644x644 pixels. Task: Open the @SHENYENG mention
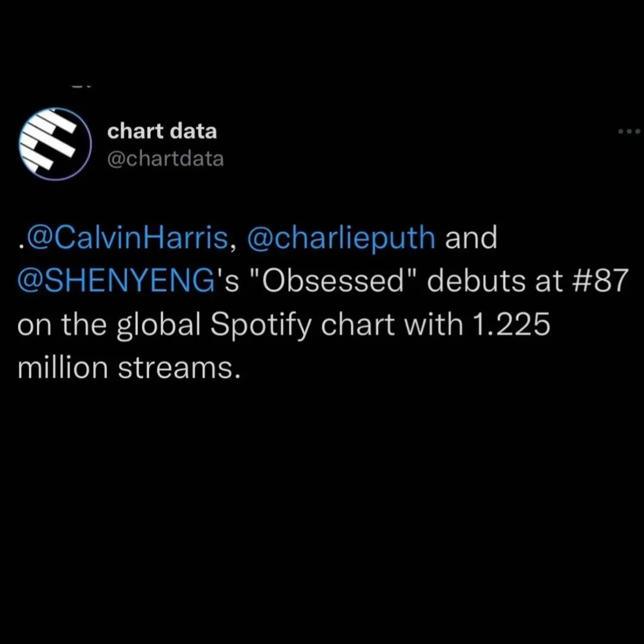[116, 282]
